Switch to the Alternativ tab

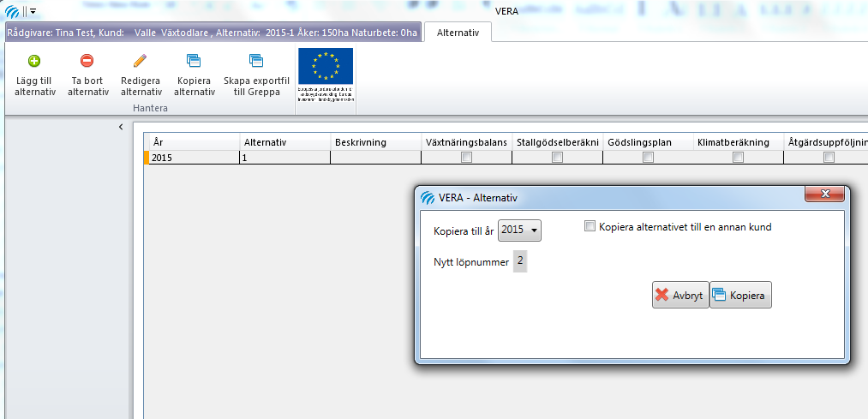(458, 33)
